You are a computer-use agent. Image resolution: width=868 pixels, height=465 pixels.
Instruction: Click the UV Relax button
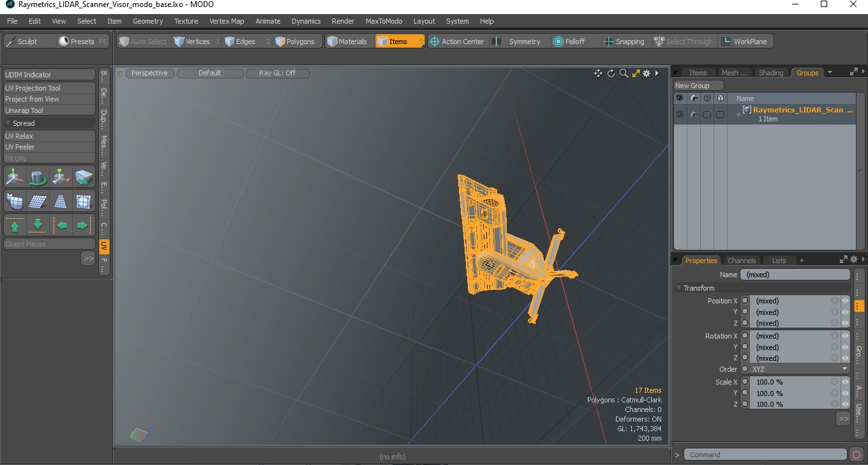click(49, 136)
